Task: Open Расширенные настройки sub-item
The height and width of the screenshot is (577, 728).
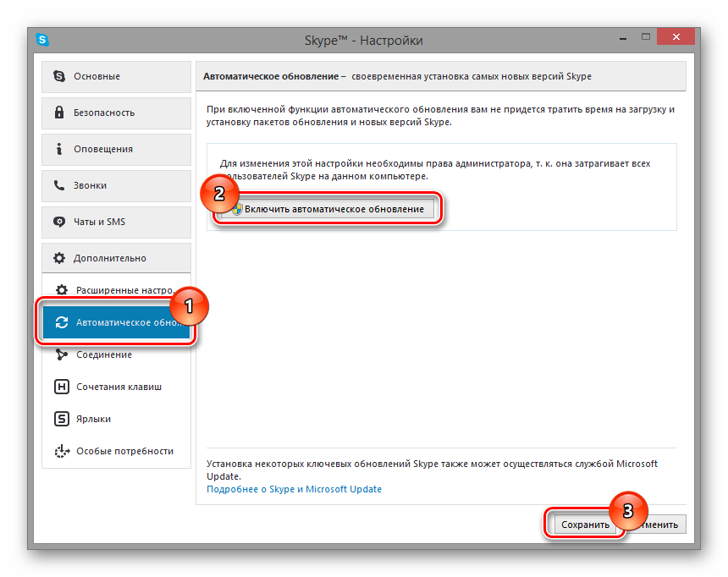Action: click(116, 290)
